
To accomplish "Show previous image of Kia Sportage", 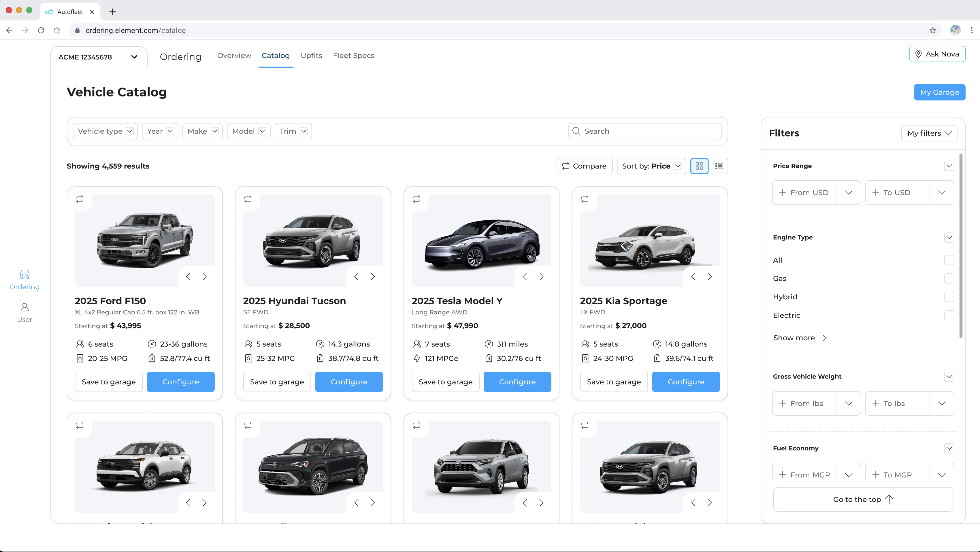I will coord(693,277).
